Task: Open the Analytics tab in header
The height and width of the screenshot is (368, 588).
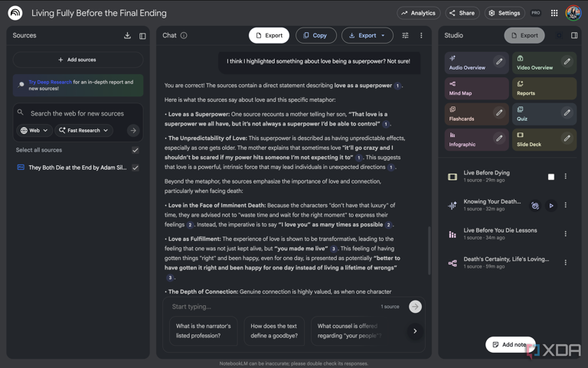Action: coord(419,13)
